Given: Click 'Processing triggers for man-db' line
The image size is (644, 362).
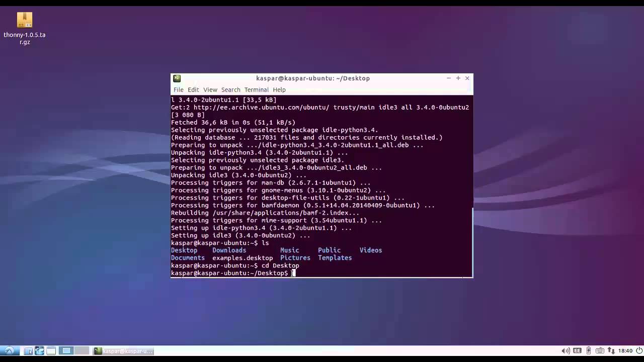Looking at the screenshot, I should pyautogui.click(x=271, y=183).
